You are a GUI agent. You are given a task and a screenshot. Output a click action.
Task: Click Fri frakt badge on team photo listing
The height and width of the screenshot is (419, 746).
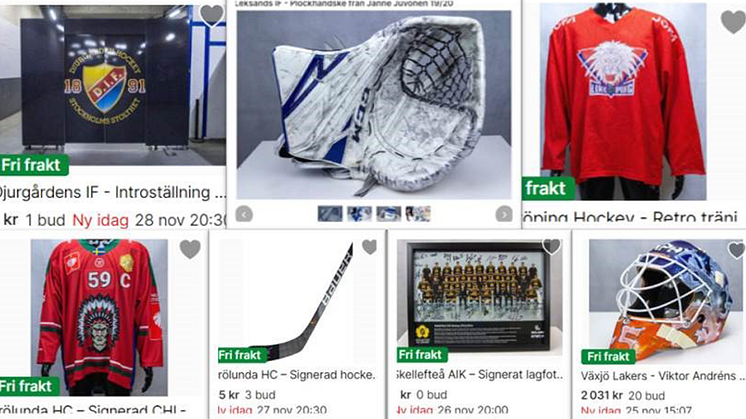click(421, 355)
